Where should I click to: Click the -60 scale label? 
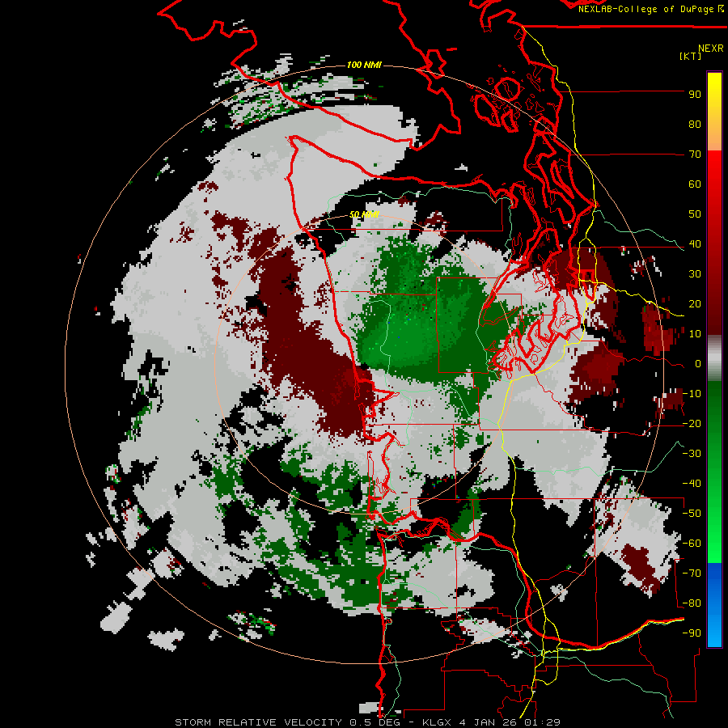pos(692,544)
